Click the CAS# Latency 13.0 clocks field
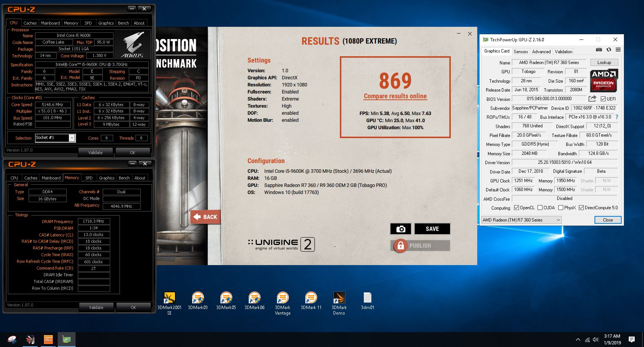 93,235
